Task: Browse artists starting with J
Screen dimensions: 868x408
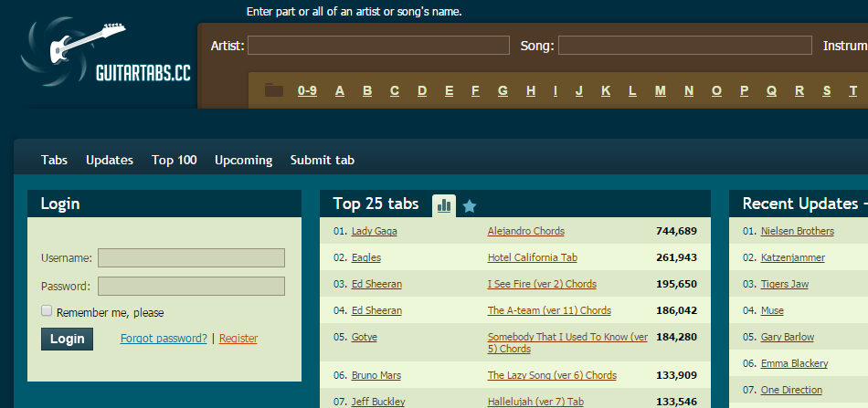Action: (x=579, y=90)
